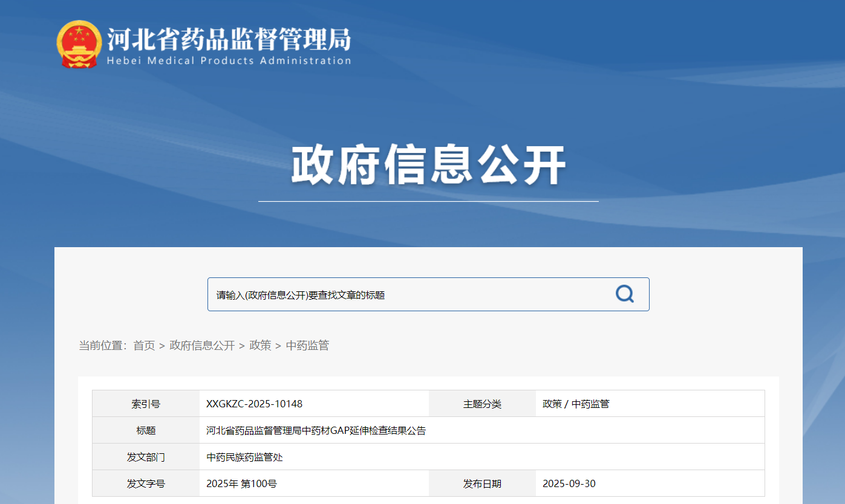Click the Hebei Medical Products Administration subtitle
Image resolution: width=845 pixels, height=504 pixels.
(229, 60)
